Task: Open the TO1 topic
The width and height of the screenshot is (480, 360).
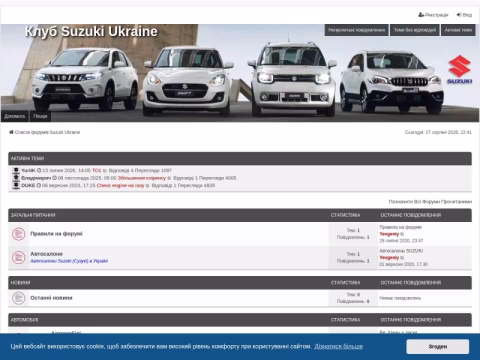Action: point(96,170)
